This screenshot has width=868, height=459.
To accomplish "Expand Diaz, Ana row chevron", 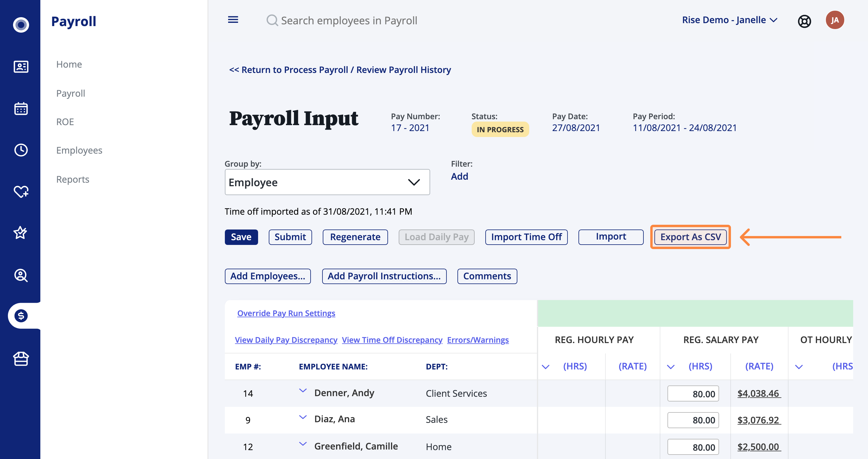I will pyautogui.click(x=303, y=417).
